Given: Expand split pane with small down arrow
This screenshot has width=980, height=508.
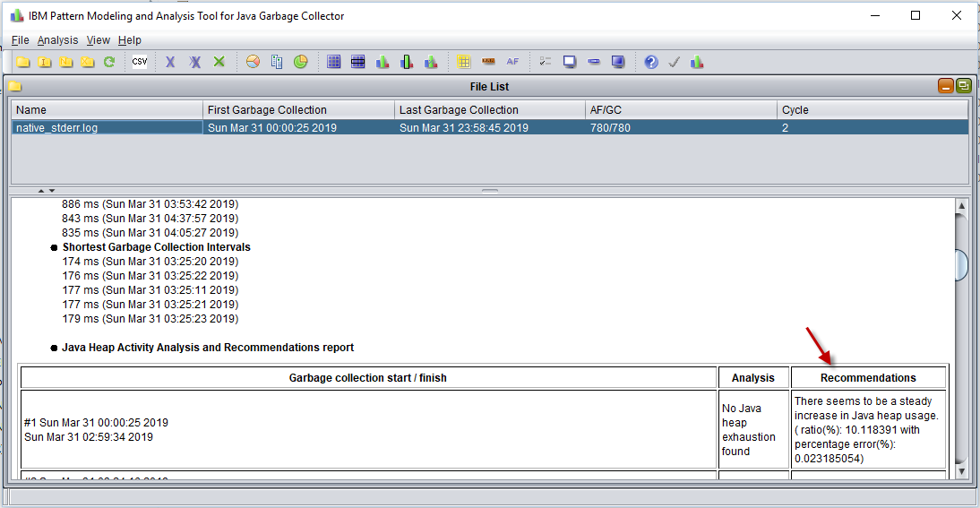Looking at the screenshot, I should 52,191.
